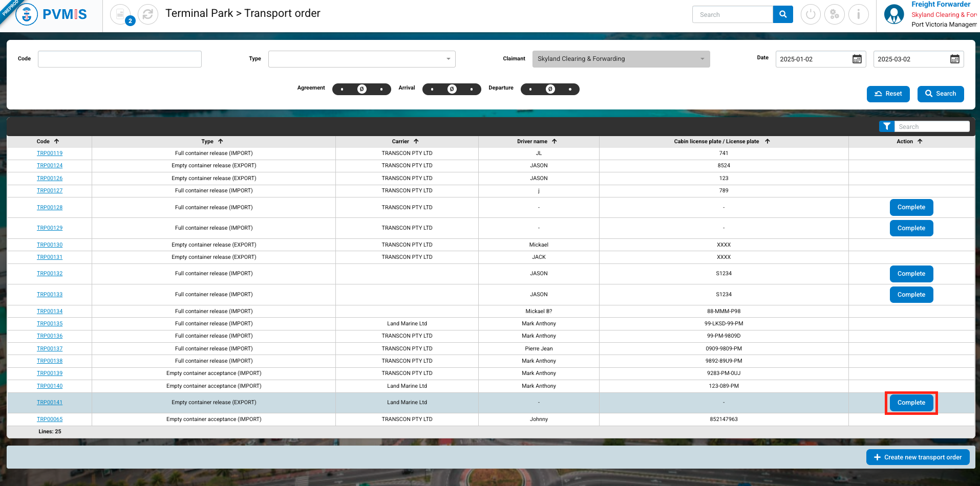
Task: Open transport order TRP00135 link
Action: pyautogui.click(x=50, y=324)
